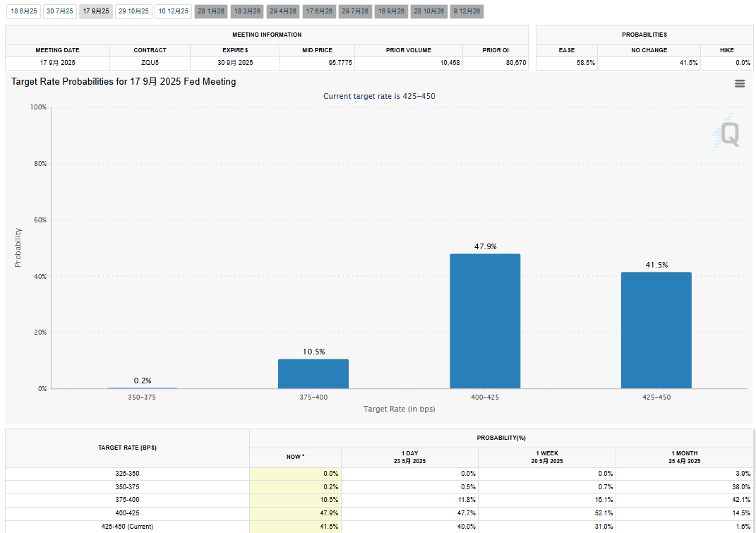Select the 18 6月25 meeting tab
756x533 pixels.
[23, 11]
